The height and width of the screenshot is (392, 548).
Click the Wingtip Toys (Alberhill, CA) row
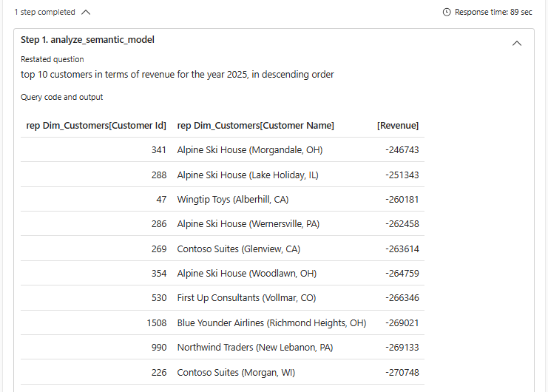233,200
